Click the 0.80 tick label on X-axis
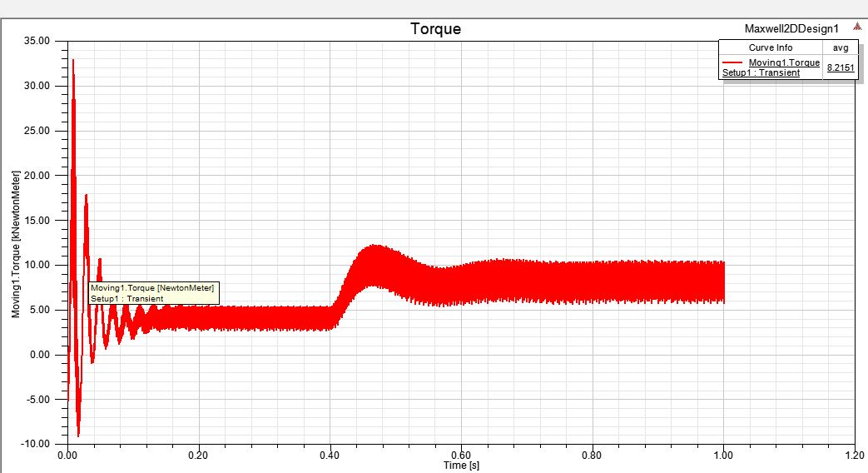868x473 pixels. [x=593, y=456]
